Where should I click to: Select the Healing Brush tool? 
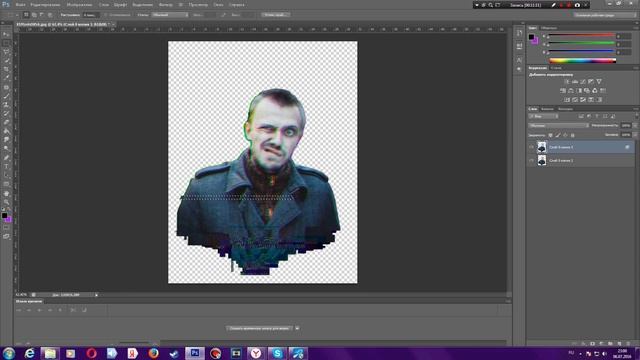click(6, 87)
